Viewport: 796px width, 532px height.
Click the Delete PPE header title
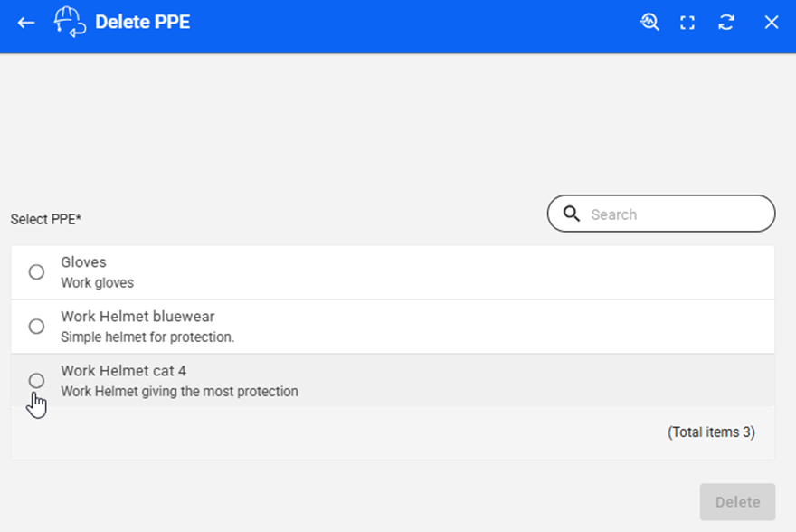point(143,23)
